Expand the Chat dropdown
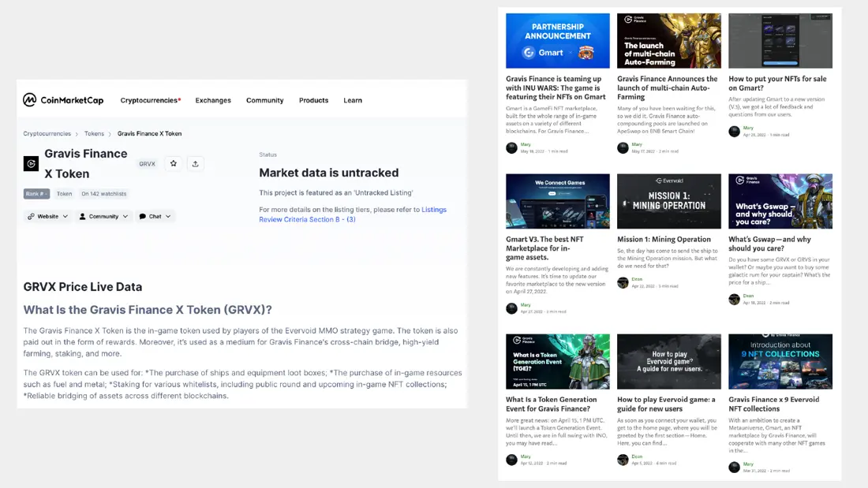This screenshot has height=488, width=868. pos(155,216)
